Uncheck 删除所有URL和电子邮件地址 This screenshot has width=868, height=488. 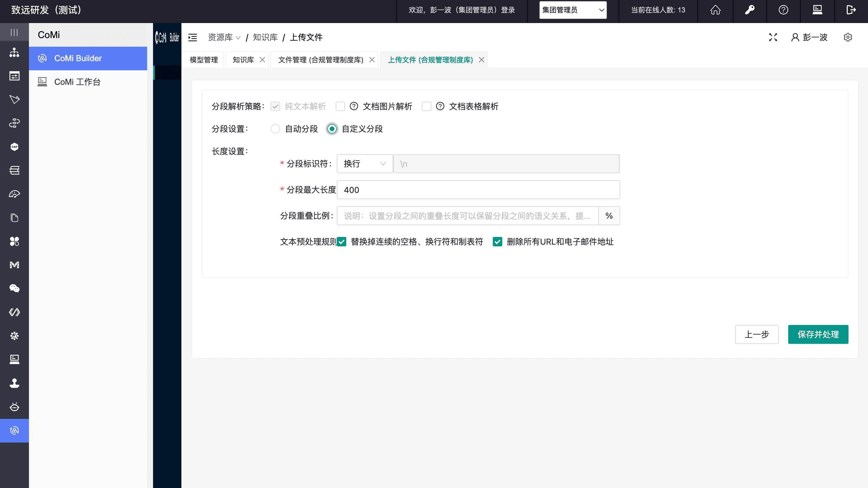497,242
